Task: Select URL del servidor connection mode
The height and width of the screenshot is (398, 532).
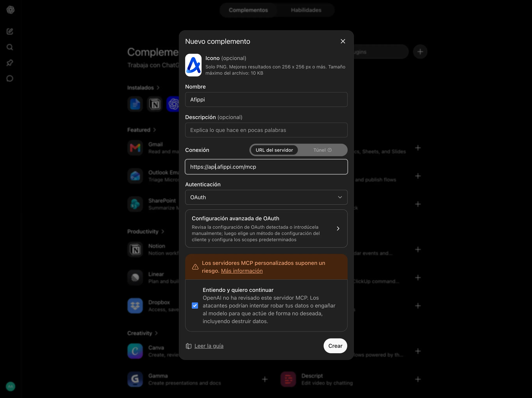Action: pyautogui.click(x=274, y=150)
